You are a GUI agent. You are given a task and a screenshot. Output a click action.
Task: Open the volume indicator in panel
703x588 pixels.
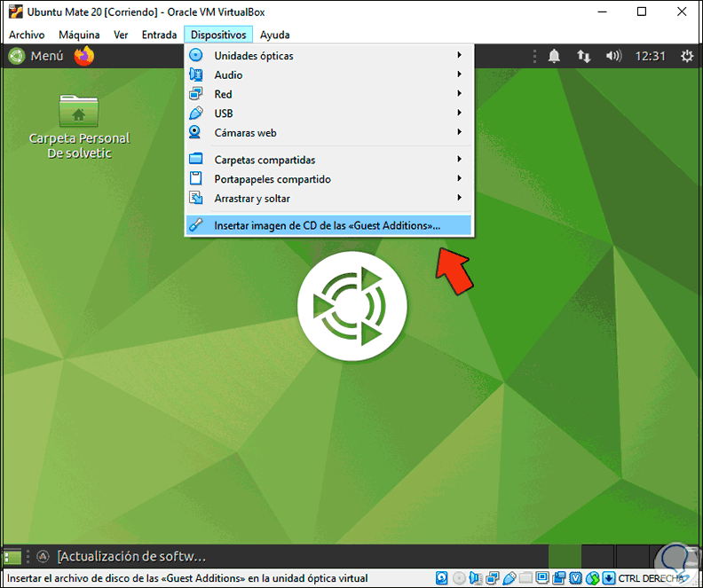[x=613, y=56]
